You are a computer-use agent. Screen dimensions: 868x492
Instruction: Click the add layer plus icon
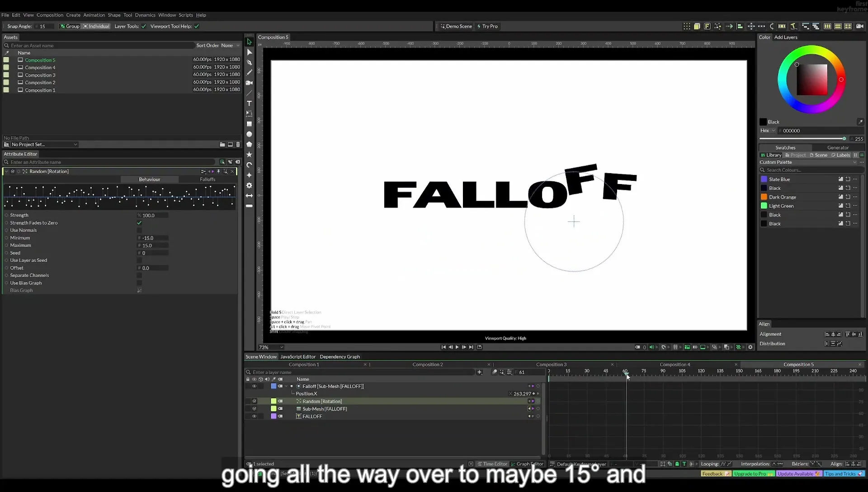(479, 372)
